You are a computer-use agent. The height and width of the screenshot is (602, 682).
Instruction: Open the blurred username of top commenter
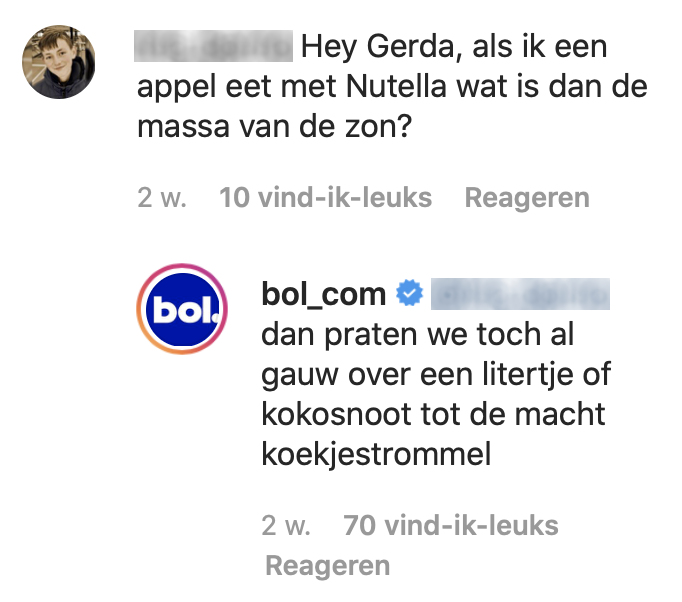pyautogui.click(x=213, y=46)
